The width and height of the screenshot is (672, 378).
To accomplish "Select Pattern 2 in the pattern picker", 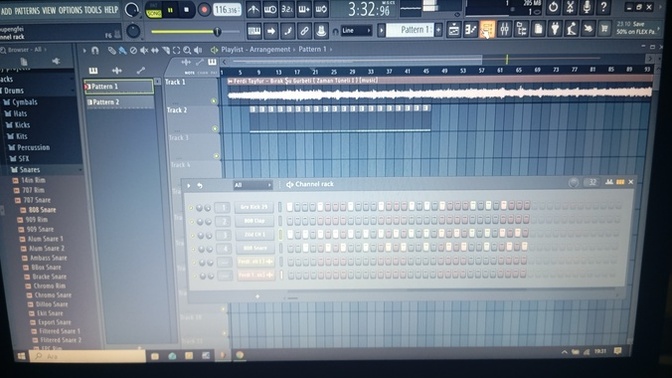I will click(x=120, y=102).
